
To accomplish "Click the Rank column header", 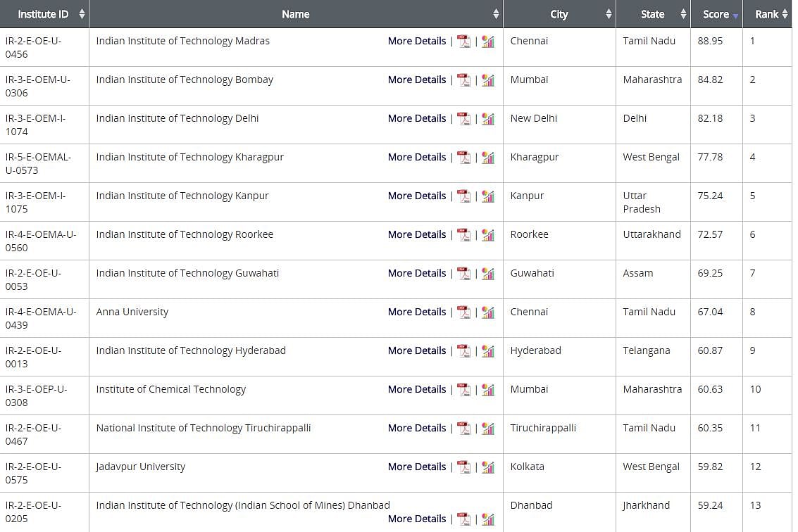I will pyautogui.click(x=767, y=13).
